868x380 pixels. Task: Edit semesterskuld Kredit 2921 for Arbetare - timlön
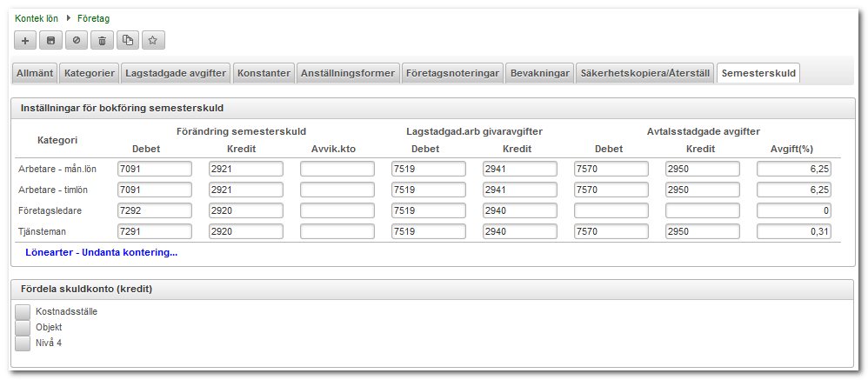click(246, 190)
